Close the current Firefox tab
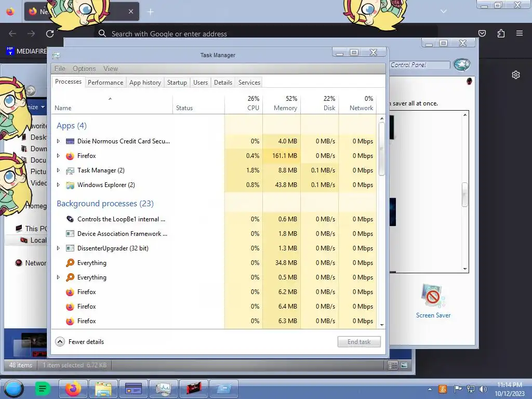532x399 pixels. pos(131,11)
